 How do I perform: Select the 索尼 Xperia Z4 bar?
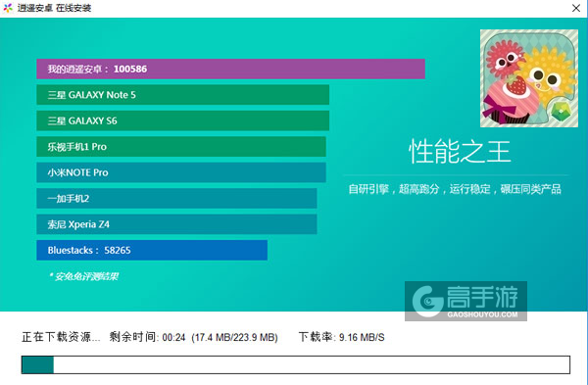[176, 224]
